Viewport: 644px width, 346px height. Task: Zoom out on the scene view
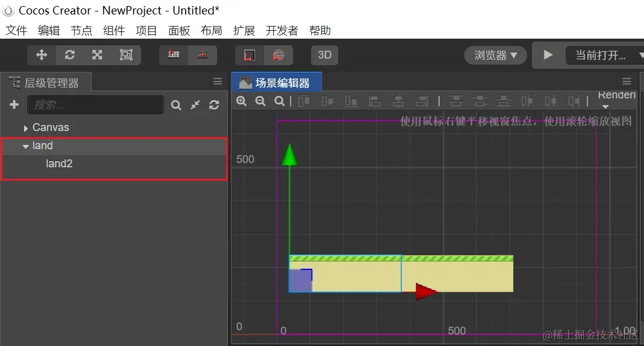coord(260,101)
